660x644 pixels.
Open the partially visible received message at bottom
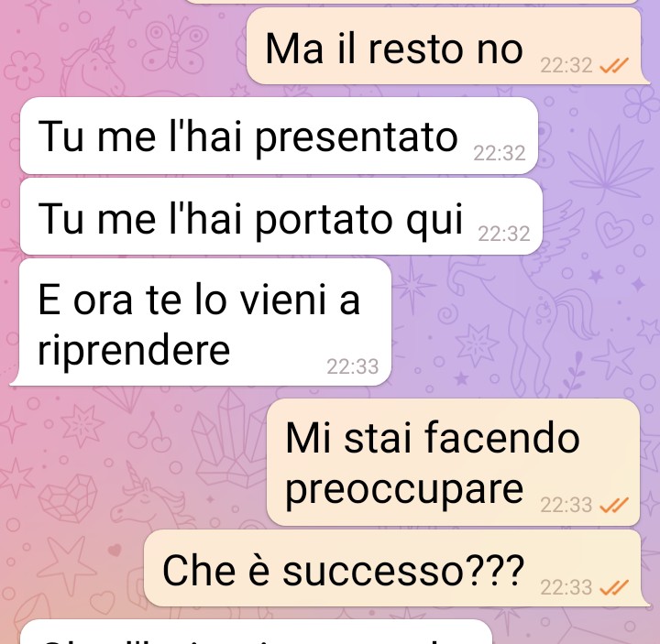click(x=256, y=632)
